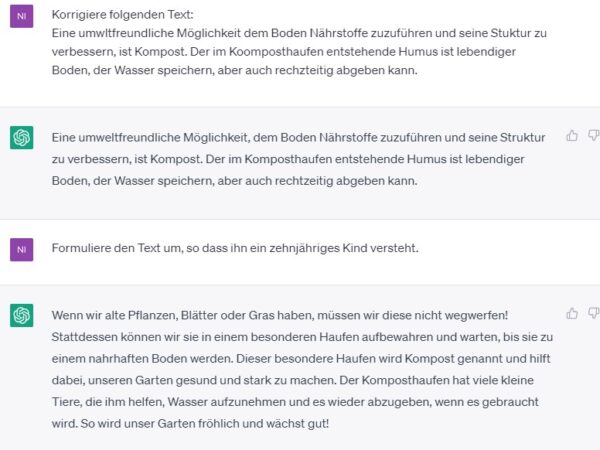The height and width of the screenshot is (450, 600).
Task: Click the ChatGPT logo beside 'Wenn wir alte Pflanzen'
Action: point(22,316)
